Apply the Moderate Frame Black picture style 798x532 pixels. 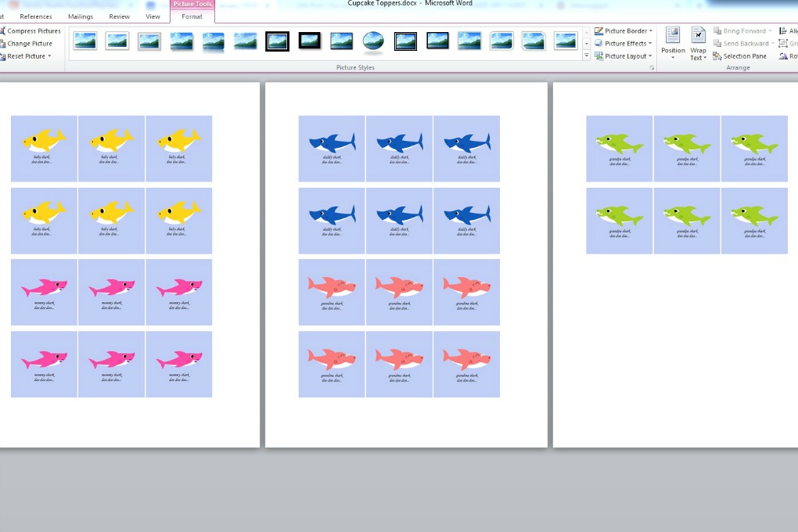click(x=437, y=41)
